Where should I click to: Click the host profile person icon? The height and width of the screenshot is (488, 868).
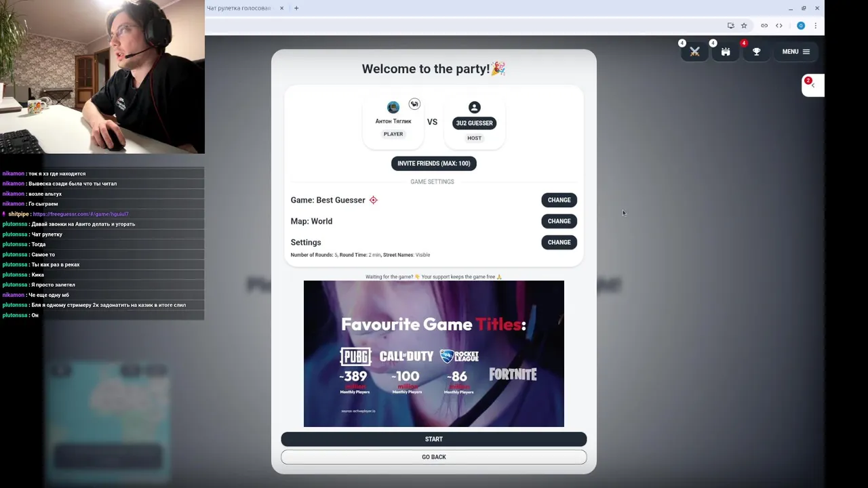tap(474, 107)
